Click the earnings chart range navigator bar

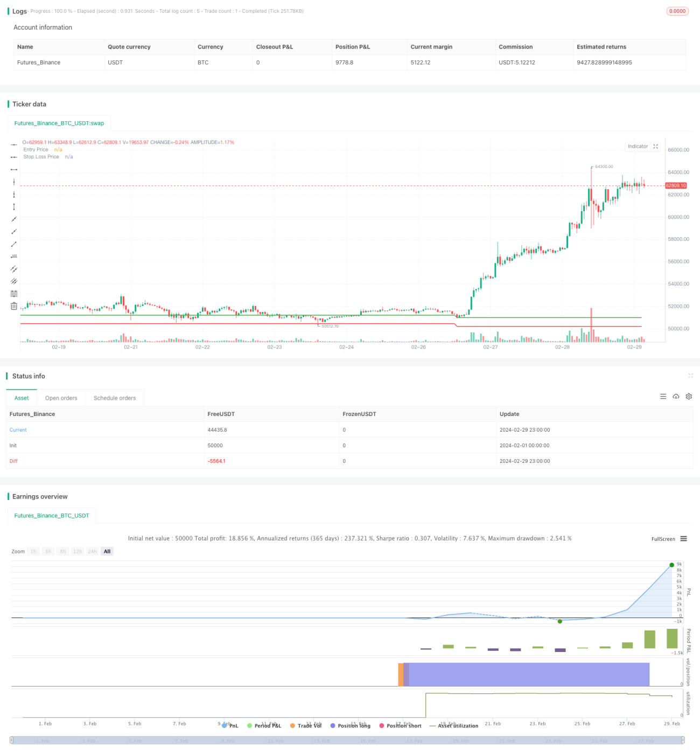[x=347, y=740]
